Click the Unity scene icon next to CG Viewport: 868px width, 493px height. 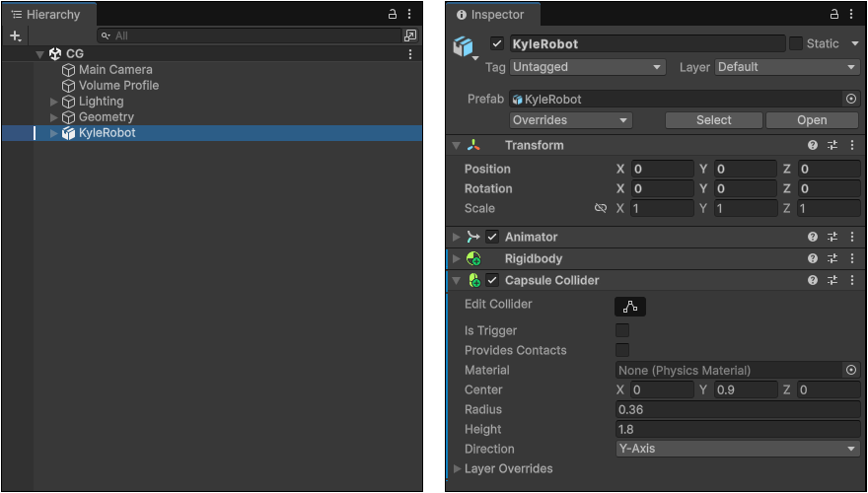(x=55, y=53)
